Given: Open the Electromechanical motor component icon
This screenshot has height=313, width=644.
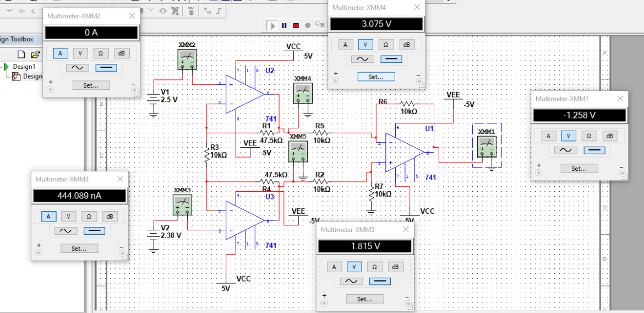Looking at the screenshot, I should click(x=163, y=11).
